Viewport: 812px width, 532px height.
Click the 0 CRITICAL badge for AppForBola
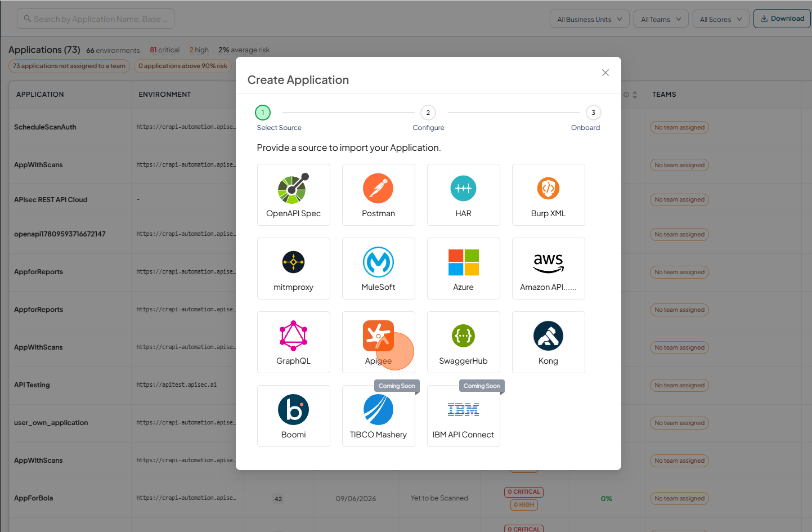pos(524,492)
